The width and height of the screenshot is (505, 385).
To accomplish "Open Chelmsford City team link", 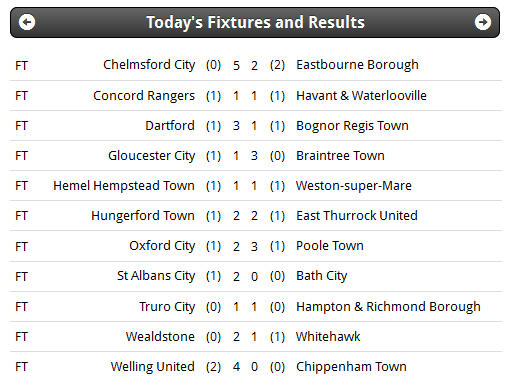I will click(x=149, y=65).
